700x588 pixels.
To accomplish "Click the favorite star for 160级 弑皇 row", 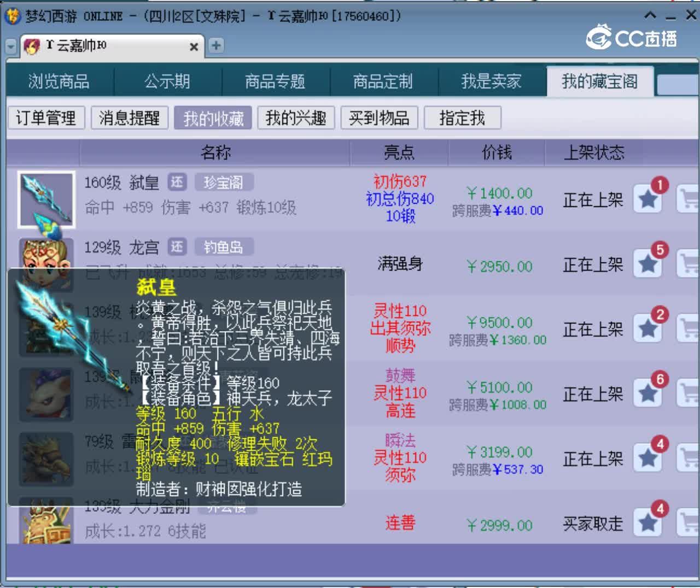I will 648,199.
